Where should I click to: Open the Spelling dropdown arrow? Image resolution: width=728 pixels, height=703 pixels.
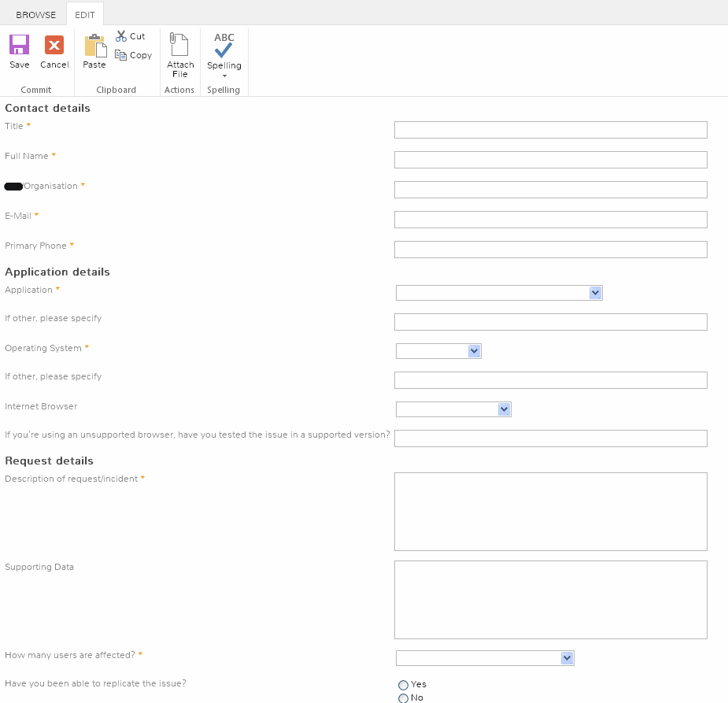[x=224, y=76]
